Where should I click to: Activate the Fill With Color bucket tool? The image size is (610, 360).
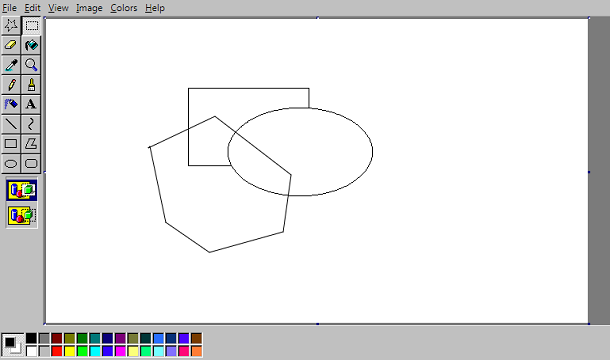pyautogui.click(x=31, y=45)
